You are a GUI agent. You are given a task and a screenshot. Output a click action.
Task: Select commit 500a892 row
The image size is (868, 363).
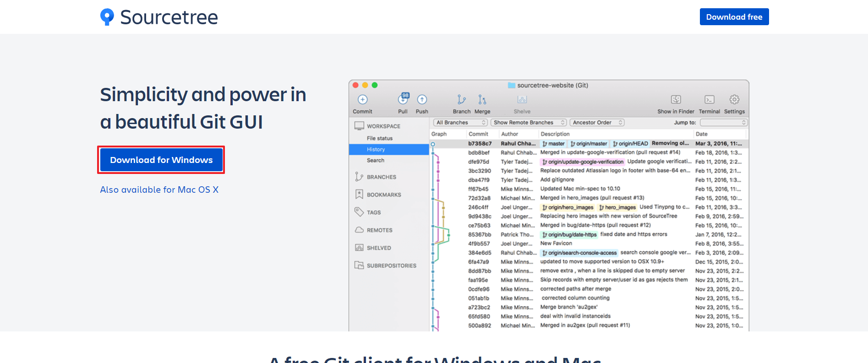pos(588,325)
